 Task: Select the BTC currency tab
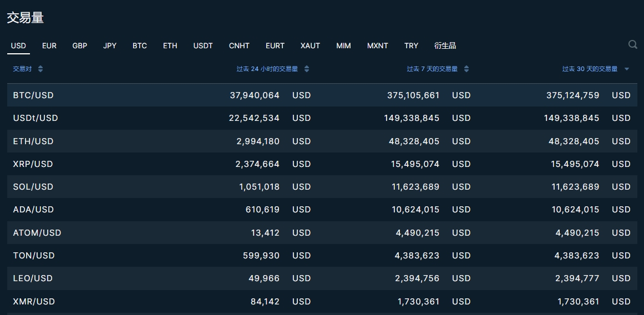coord(140,45)
